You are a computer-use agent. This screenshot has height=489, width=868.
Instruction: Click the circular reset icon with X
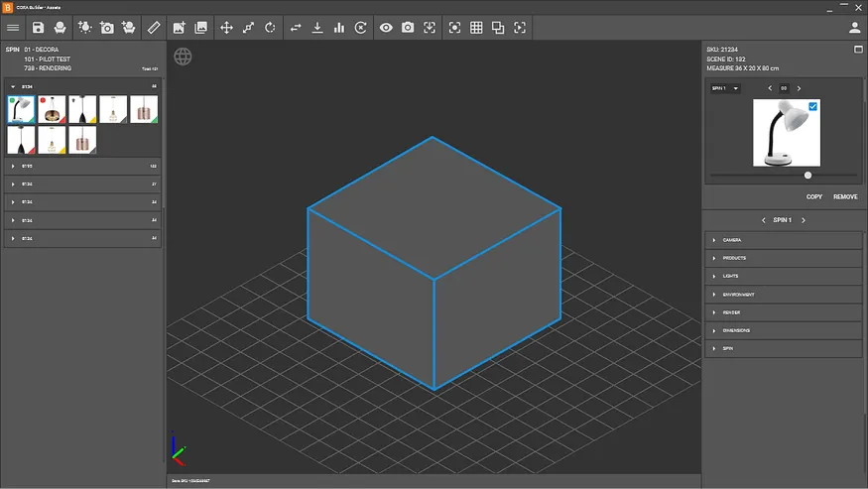361,28
